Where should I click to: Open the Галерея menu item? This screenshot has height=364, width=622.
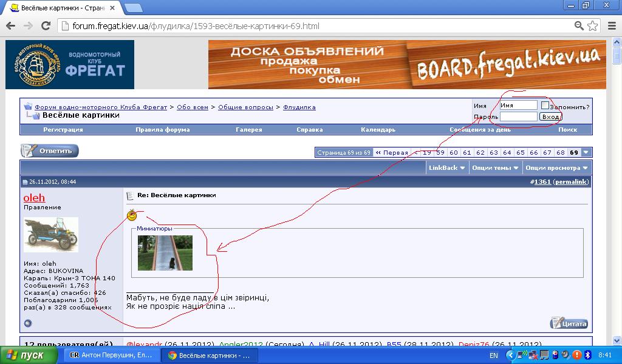coord(248,129)
